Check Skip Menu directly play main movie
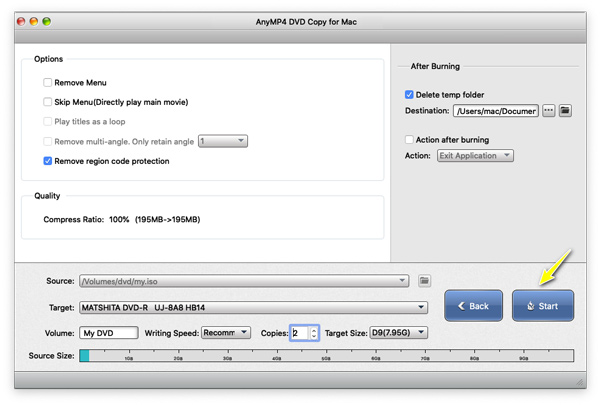 (48, 102)
